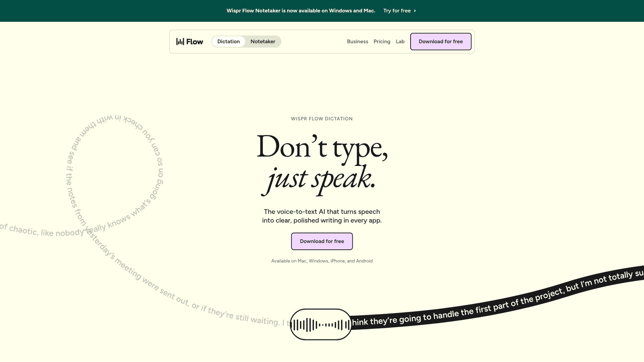The image size is (644, 362).
Task: Click the 'voice-to-text AI' description paragraph
Action: (x=322, y=216)
